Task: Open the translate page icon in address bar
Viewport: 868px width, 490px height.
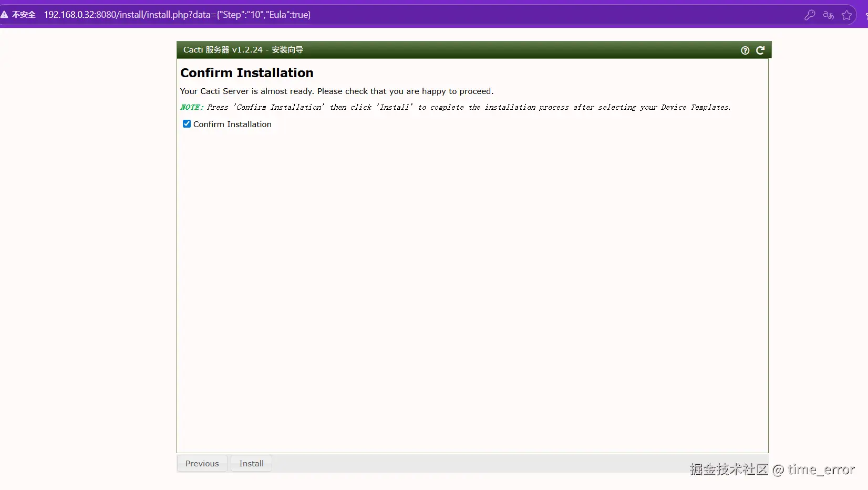Action: pos(828,15)
